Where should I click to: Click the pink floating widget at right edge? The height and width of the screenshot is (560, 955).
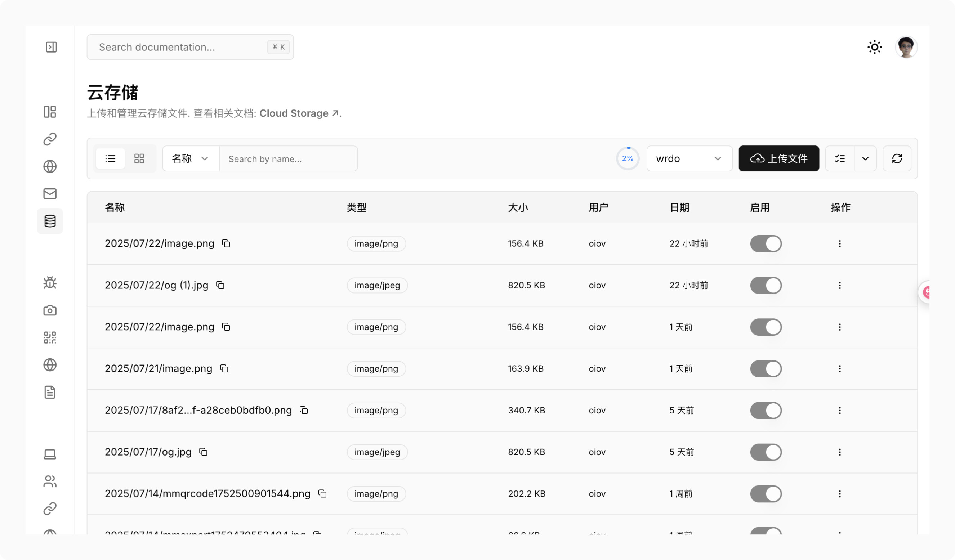tap(925, 292)
